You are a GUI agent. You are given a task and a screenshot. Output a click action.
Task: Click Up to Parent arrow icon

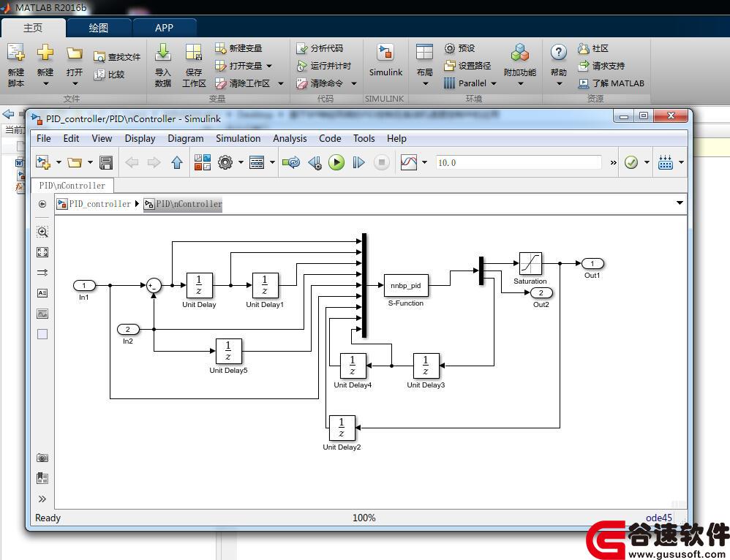[x=176, y=162]
